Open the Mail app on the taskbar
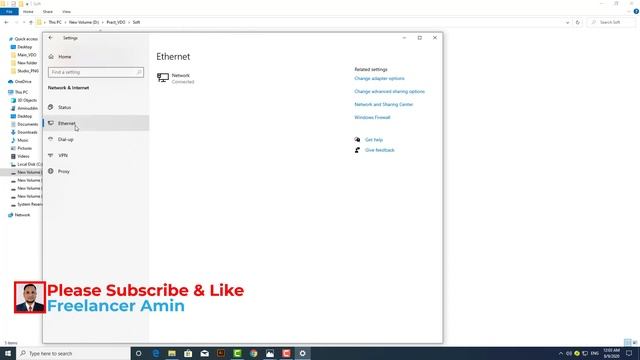This screenshot has width=640, height=360. point(204,353)
